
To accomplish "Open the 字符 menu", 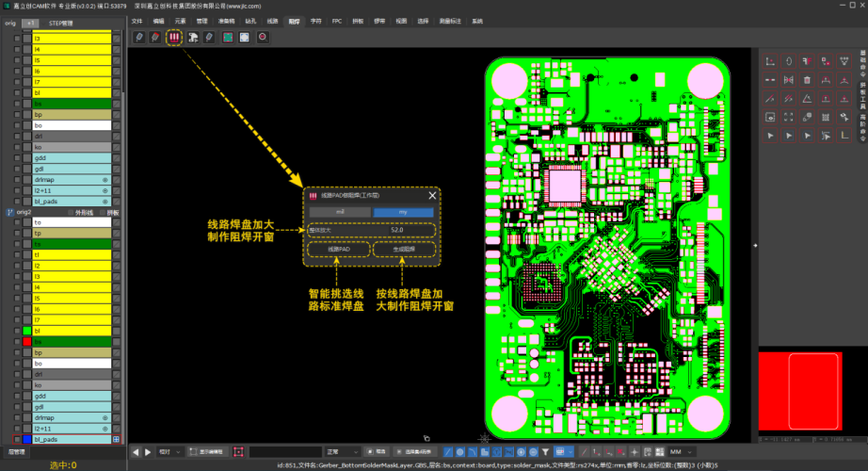I will (315, 21).
